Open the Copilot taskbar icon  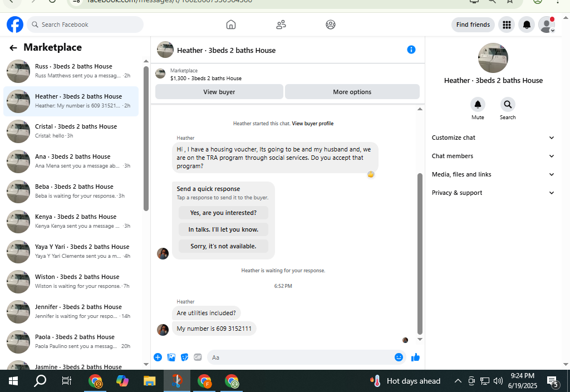[122, 381]
